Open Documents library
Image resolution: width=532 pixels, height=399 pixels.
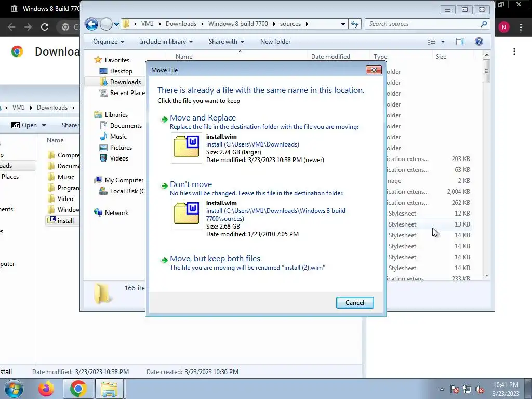click(x=126, y=126)
